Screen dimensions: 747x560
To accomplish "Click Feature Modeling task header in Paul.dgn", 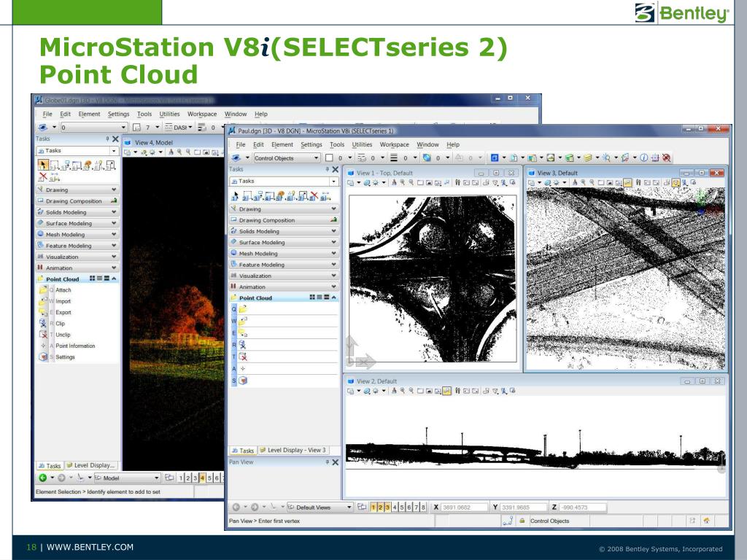I will point(284,265).
